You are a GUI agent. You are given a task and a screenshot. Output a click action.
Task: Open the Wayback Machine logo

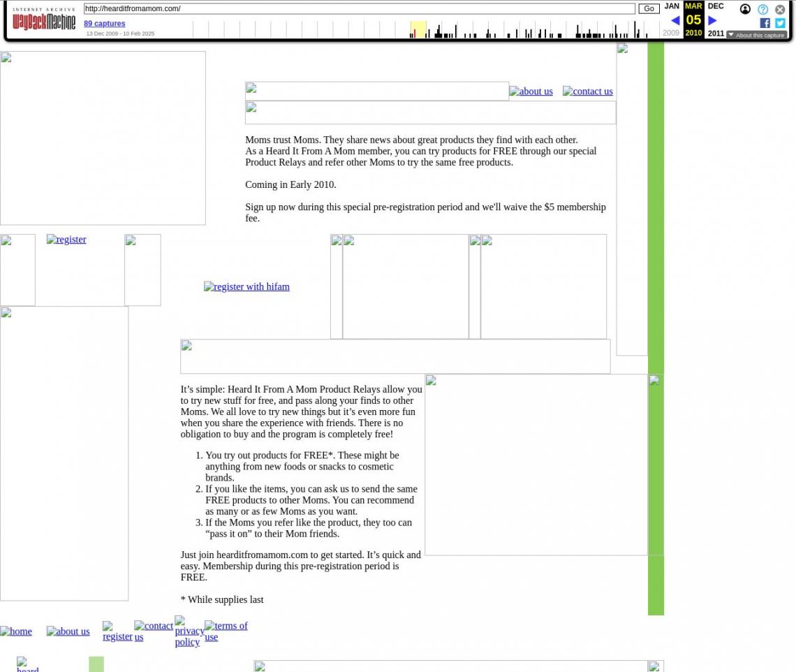coord(44,19)
